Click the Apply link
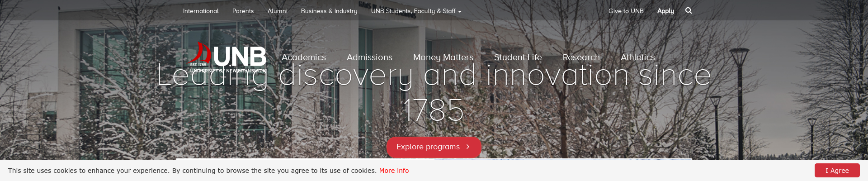868x181 pixels. [x=665, y=11]
